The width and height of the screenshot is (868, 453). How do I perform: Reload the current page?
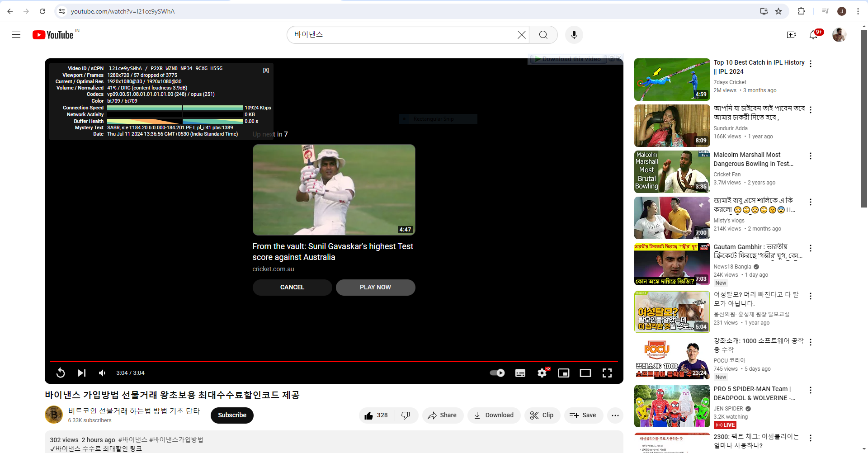[42, 11]
